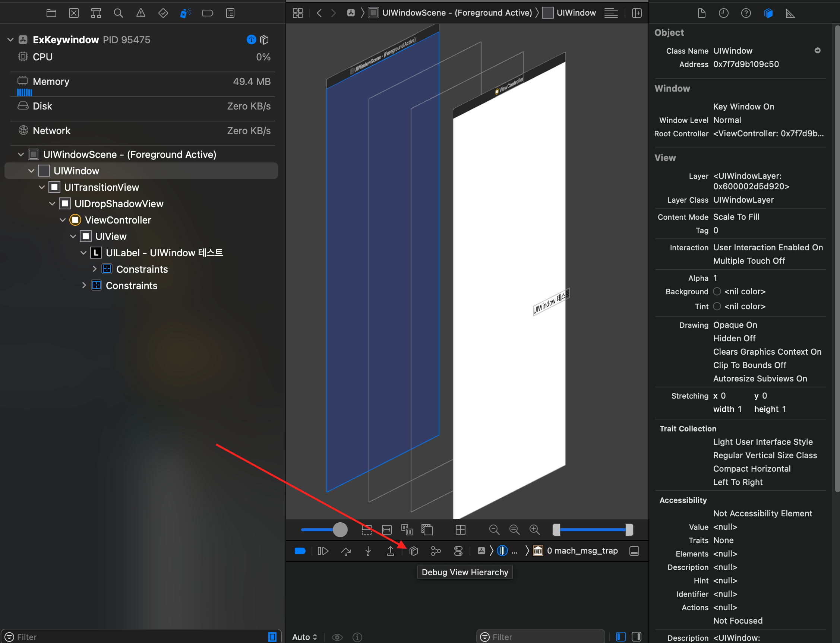Image resolution: width=840 pixels, height=643 pixels.
Task: Click the Show Constraints icon in canvas toolbar
Action: [387, 530]
